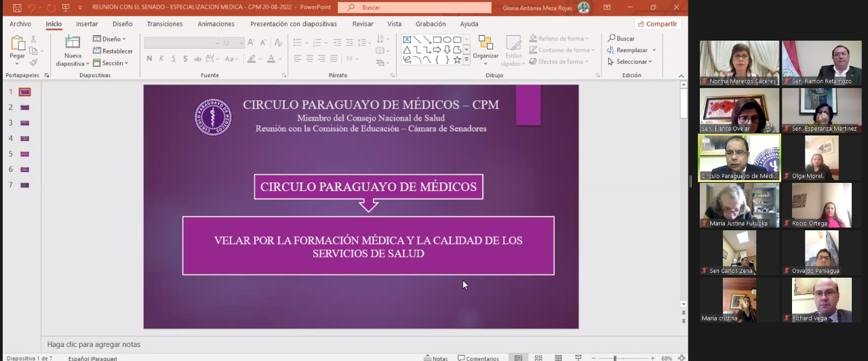This screenshot has height=361, width=868.
Task: Open the font name combo box
Action: pos(182,43)
